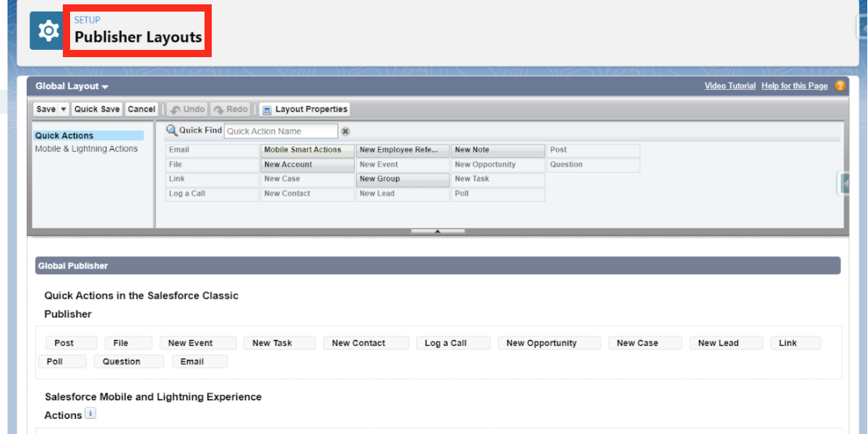Click the Undo button
868x434 pixels.
[188, 109]
